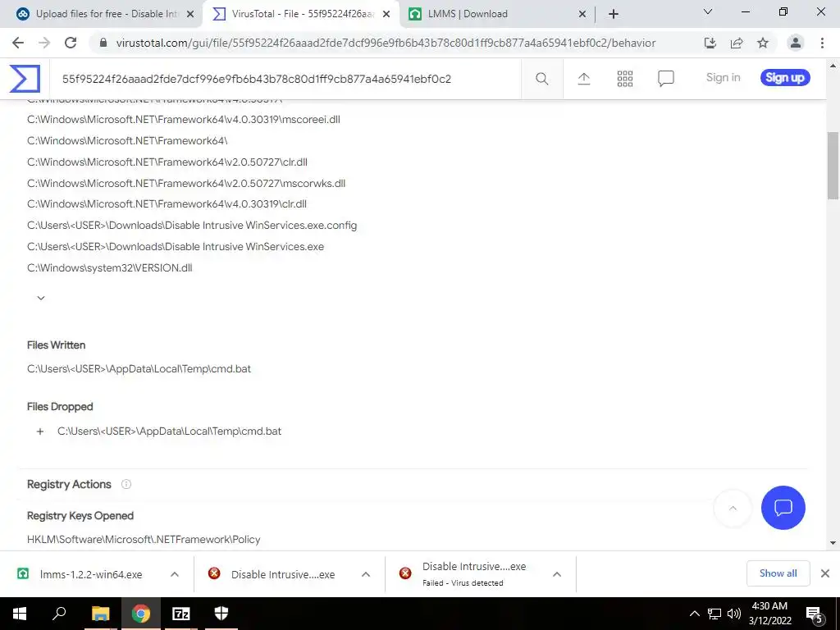Click the Sign in link
This screenshot has height=630, width=840.
[x=723, y=78]
